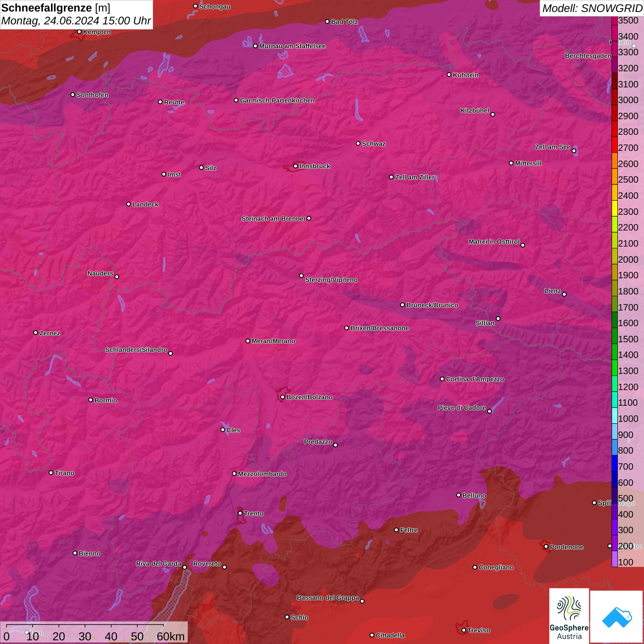Click the "100" legend value
Viewport: 644px width, 644px height.
pyautogui.click(x=626, y=562)
